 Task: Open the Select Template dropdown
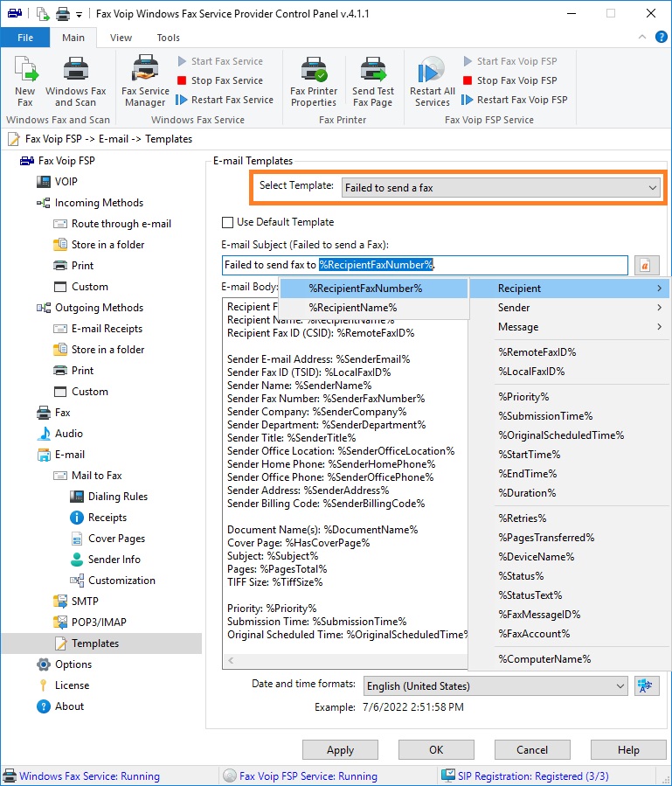click(x=501, y=188)
